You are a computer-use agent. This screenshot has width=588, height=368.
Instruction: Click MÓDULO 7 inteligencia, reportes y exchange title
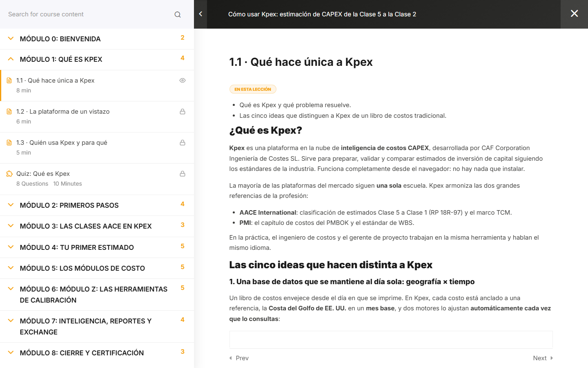(x=86, y=326)
